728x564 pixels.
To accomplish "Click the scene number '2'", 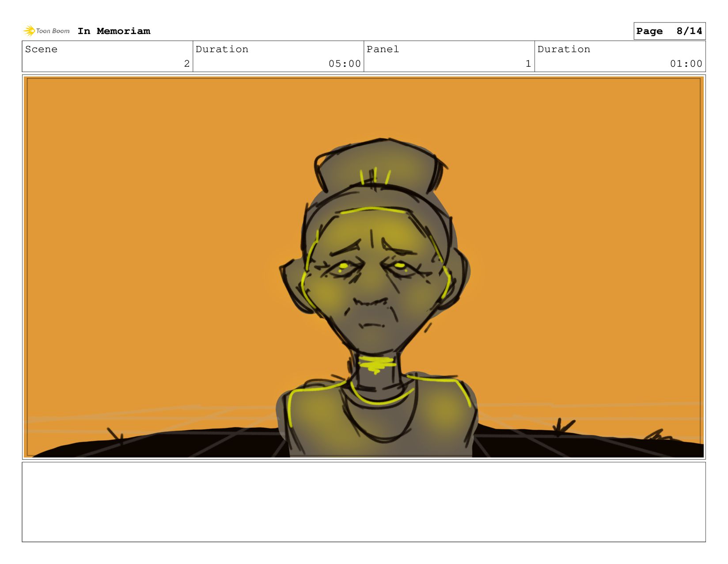I will [x=187, y=64].
